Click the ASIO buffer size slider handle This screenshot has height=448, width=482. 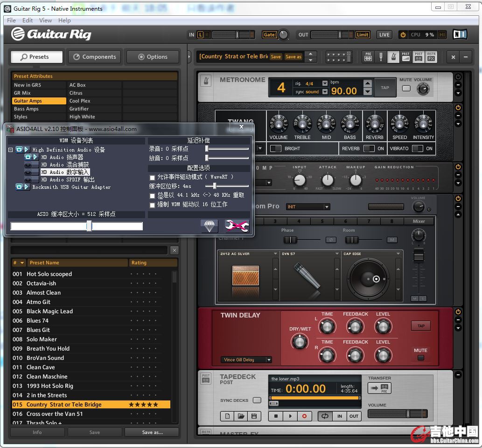point(89,226)
